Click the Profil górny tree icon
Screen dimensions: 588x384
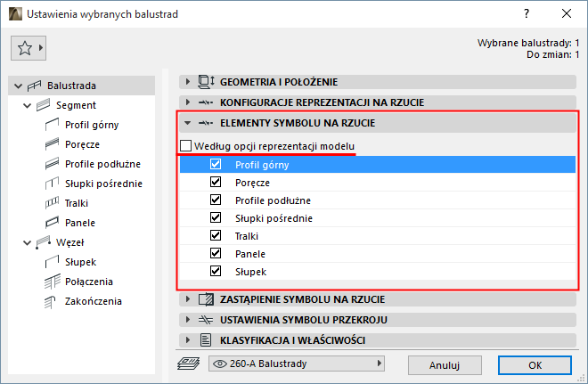tap(51, 125)
